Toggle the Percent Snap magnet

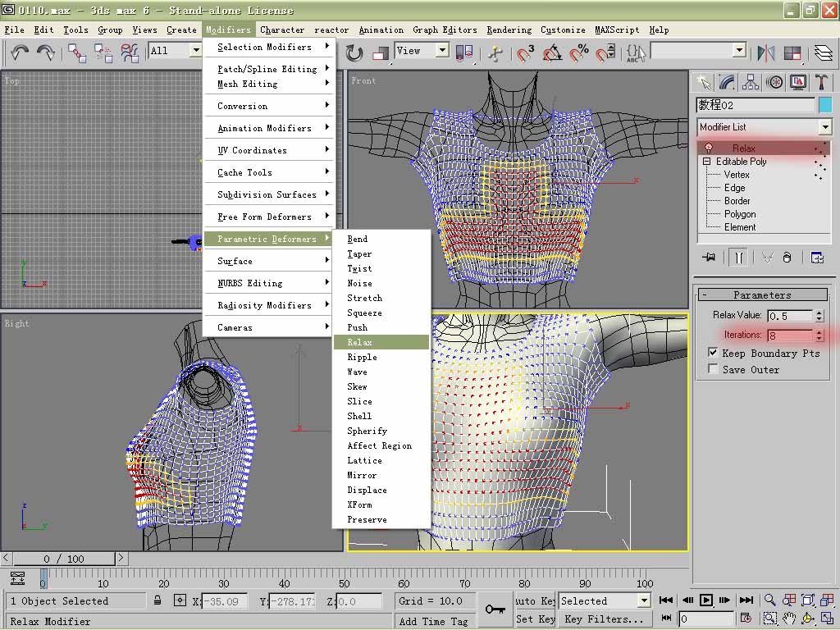578,53
